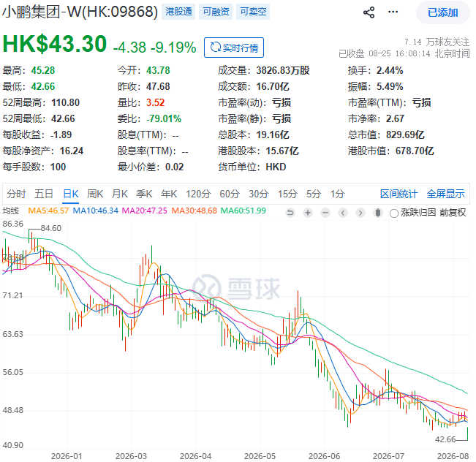Screen dimensions: 476x462
Task: Click the -9.19% change percentage
Action: [173, 48]
